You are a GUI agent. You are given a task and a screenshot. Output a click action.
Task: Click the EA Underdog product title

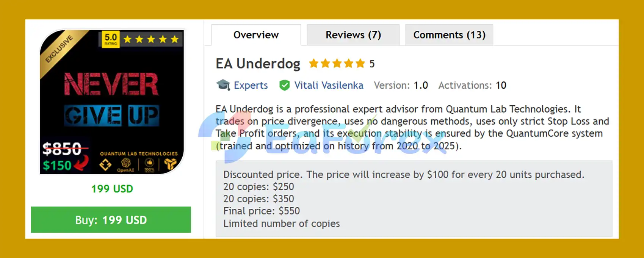click(x=258, y=64)
